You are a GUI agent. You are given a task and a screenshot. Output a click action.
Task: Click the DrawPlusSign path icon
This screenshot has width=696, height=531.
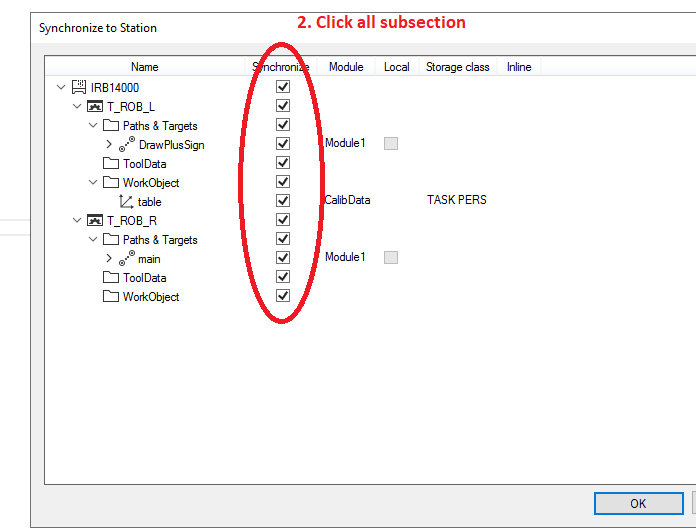127,144
